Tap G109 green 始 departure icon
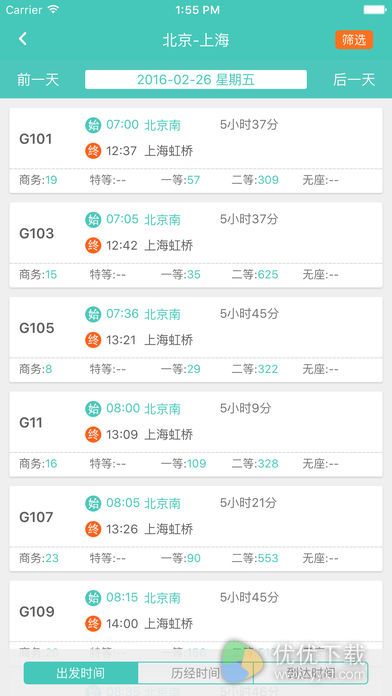392x696 pixels. click(93, 598)
